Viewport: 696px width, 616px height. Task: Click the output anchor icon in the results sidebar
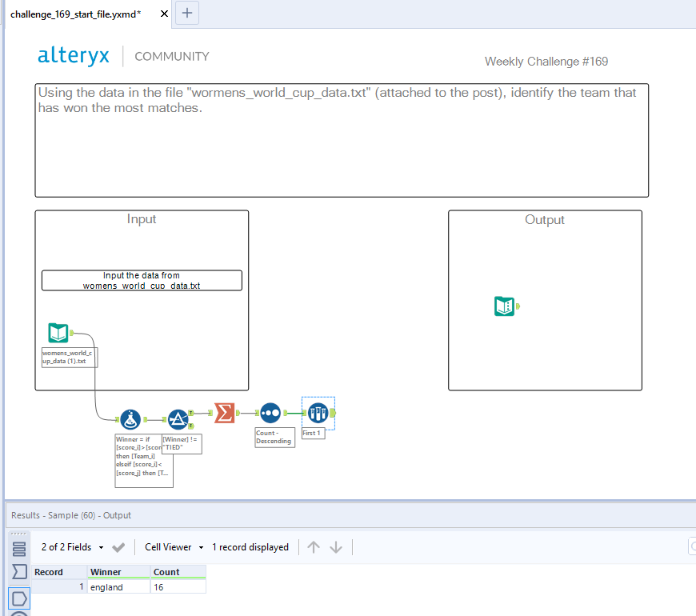(19, 598)
